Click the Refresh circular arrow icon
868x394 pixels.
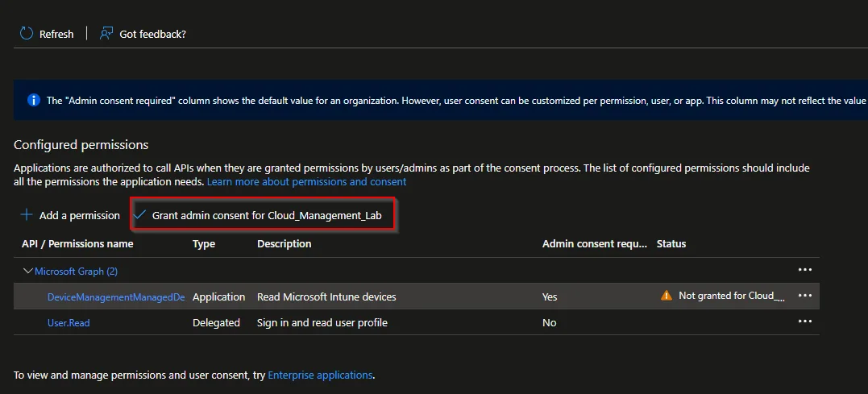pyautogui.click(x=26, y=34)
